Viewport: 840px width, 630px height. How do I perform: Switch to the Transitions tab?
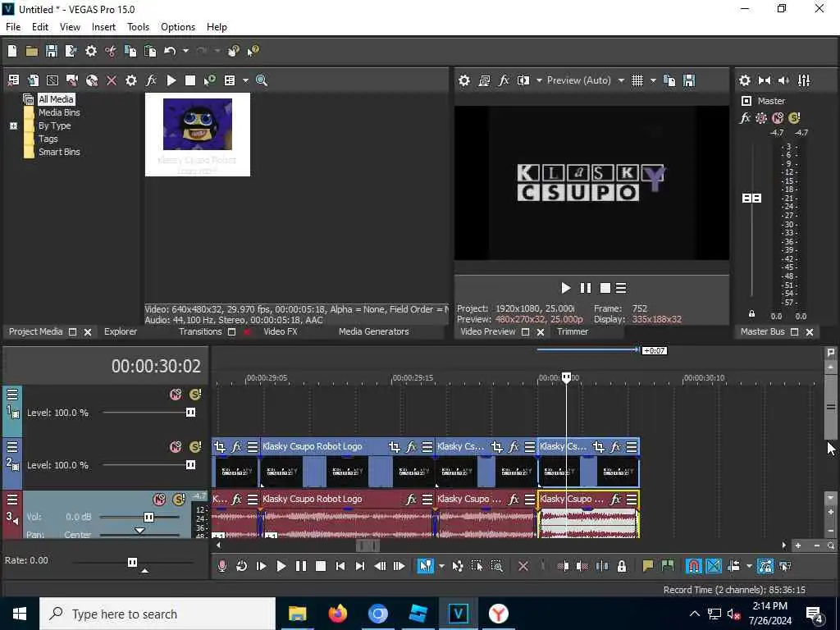tap(200, 331)
